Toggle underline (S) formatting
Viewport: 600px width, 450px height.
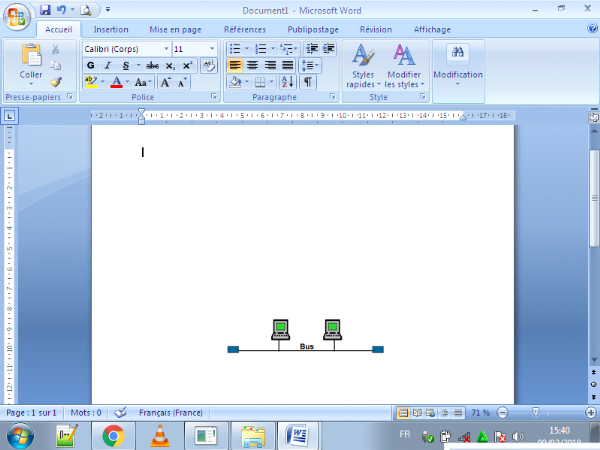click(126, 65)
